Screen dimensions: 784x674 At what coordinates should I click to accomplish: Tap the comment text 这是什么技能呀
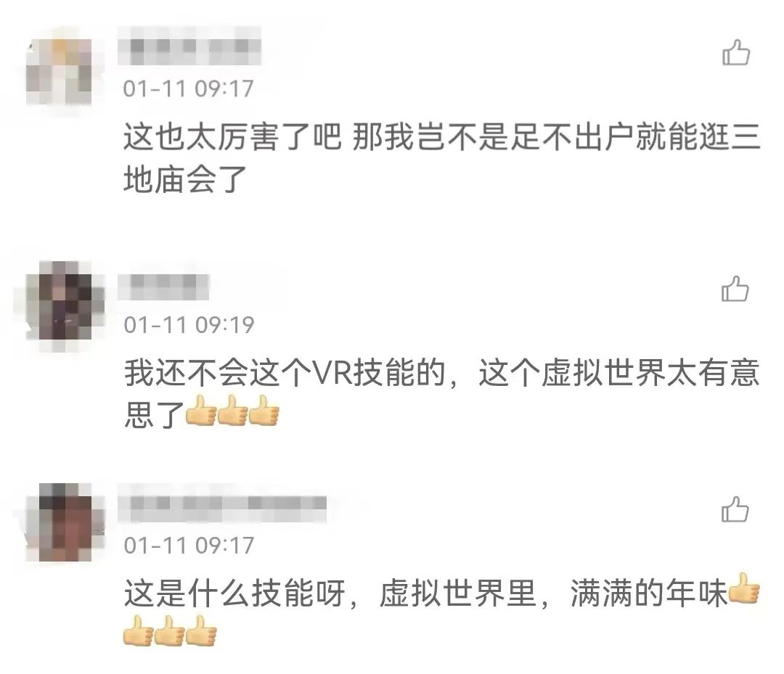coord(235,593)
